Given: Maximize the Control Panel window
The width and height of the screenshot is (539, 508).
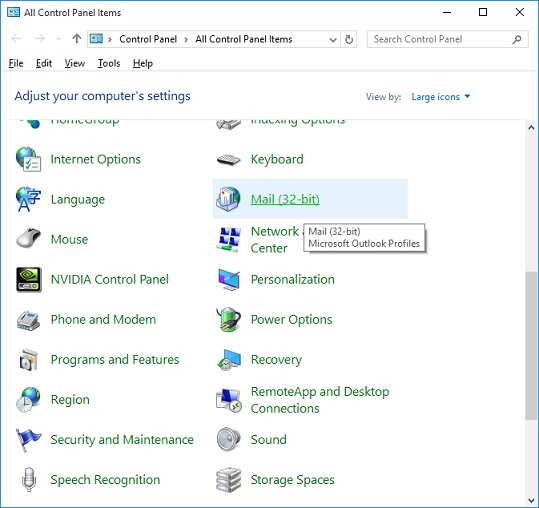Looking at the screenshot, I should 483,12.
